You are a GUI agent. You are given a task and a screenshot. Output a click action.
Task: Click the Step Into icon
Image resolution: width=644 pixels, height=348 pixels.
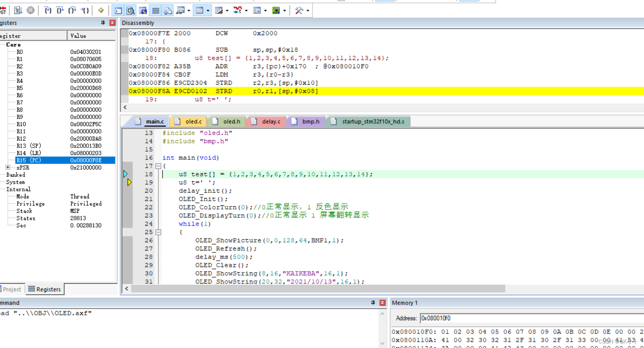point(48,10)
